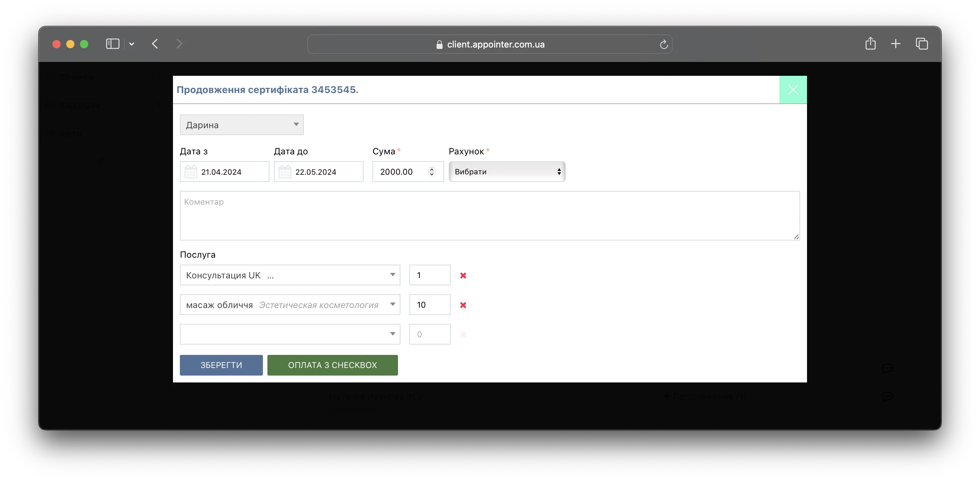Open a new tab with plus icon

click(x=896, y=44)
